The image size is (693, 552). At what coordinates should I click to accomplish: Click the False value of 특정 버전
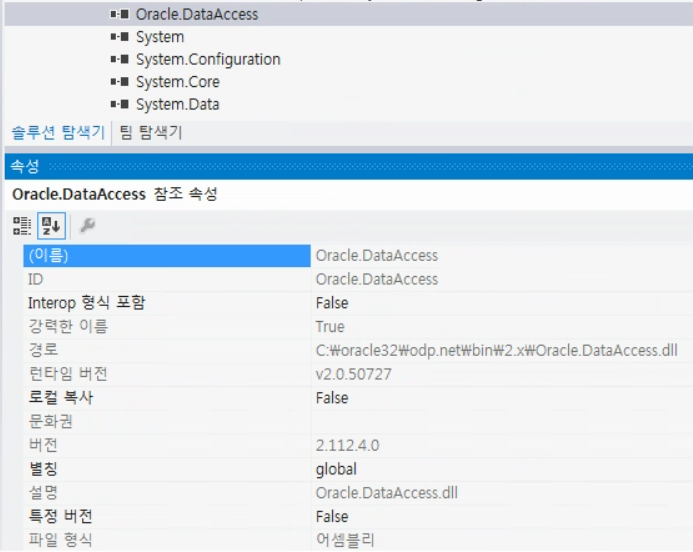pos(332,517)
